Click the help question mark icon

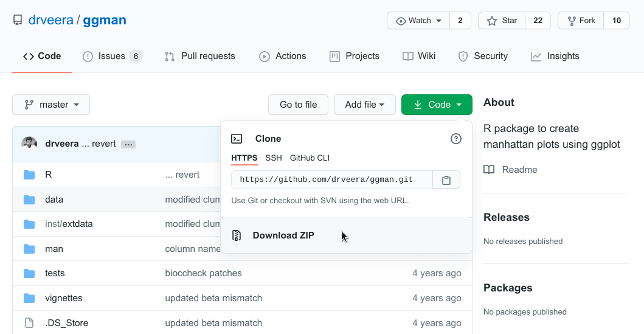click(x=455, y=139)
